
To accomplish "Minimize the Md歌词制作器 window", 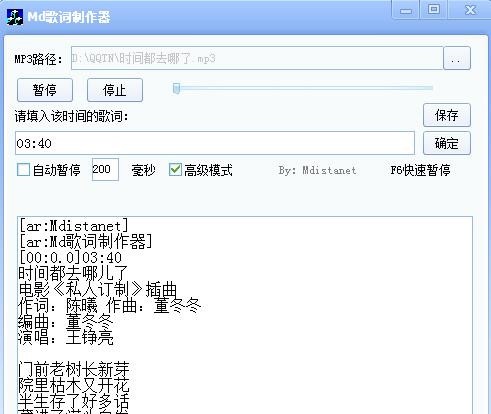I will [x=406, y=11].
